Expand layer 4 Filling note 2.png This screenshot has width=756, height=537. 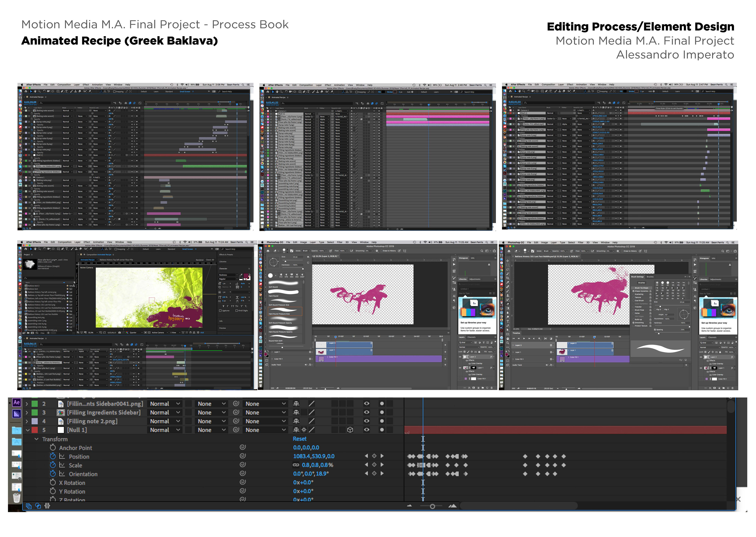coord(27,421)
